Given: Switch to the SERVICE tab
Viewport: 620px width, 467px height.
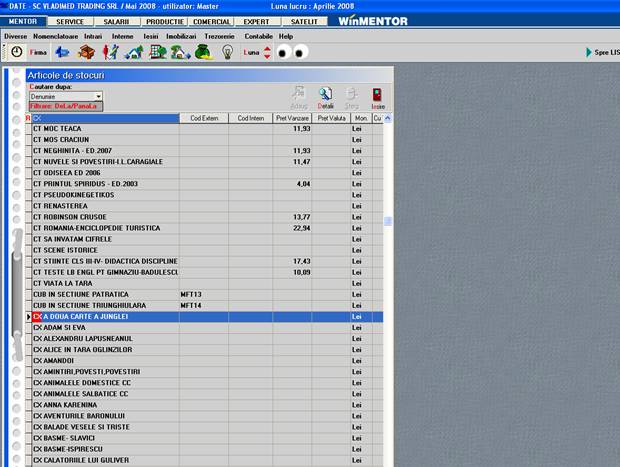Looking at the screenshot, I should 70,22.
